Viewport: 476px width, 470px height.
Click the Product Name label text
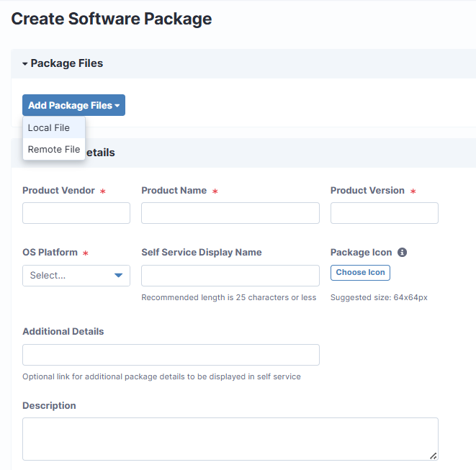tap(174, 191)
